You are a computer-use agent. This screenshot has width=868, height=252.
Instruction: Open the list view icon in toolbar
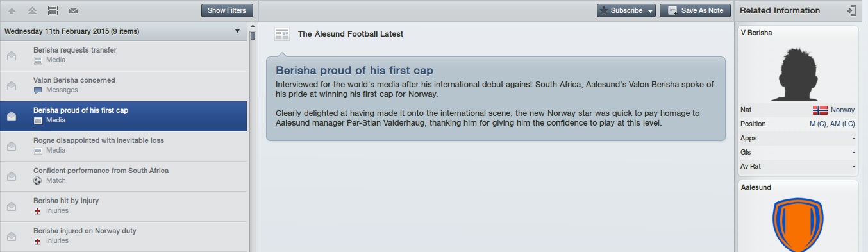click(53, 11)
